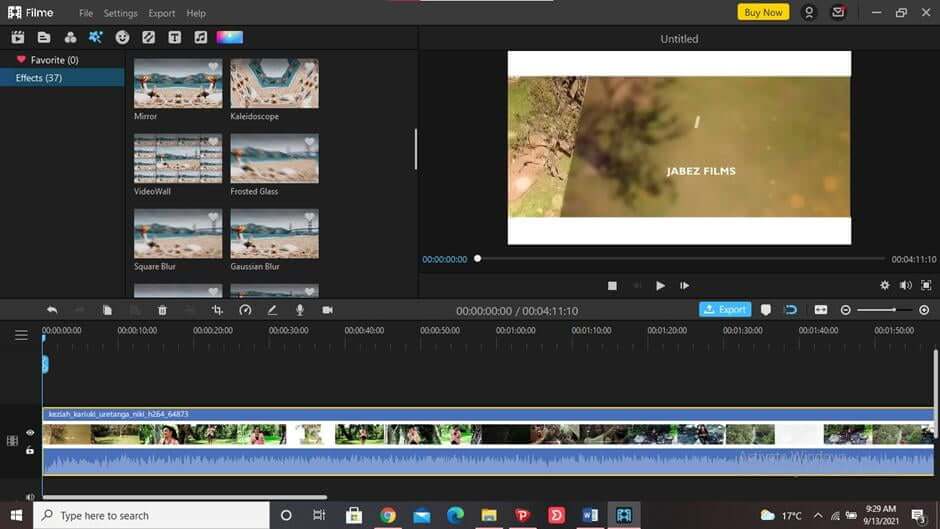Favorite the Frosted Glass heart icon
Screen dimensions: 940x529
coord(309,142)
